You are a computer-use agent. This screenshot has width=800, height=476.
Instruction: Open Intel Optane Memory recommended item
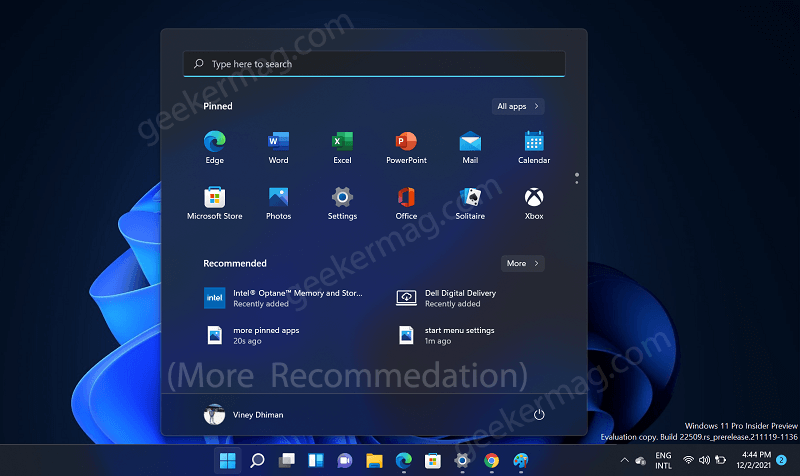click(284, 298)
